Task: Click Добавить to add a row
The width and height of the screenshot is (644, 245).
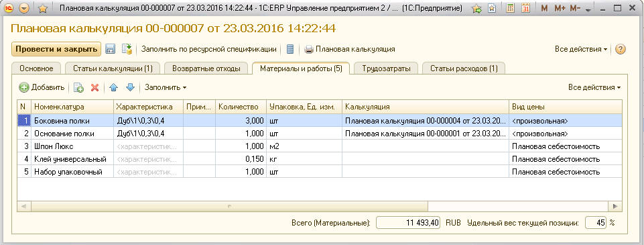Action: pos(42,87)
